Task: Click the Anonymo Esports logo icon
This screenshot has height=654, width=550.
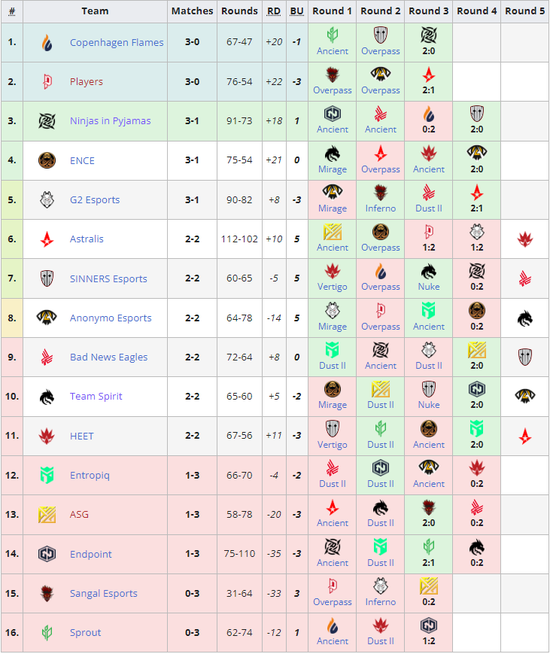Action: [x=47, y=318]
